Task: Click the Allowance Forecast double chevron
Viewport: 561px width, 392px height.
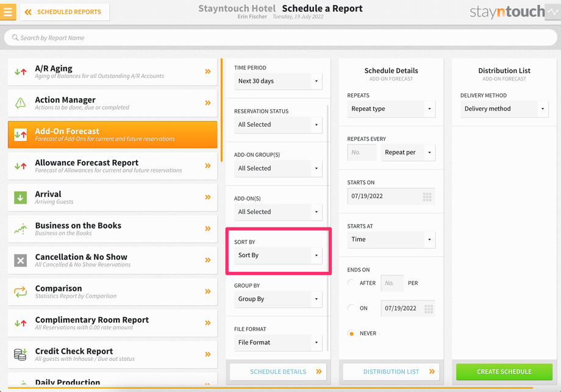Action: (207, 166)
